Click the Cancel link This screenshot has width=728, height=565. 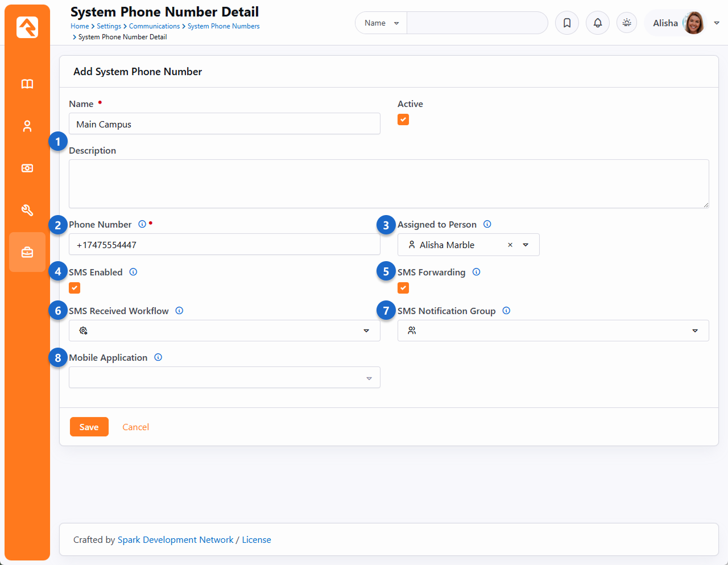135,427
